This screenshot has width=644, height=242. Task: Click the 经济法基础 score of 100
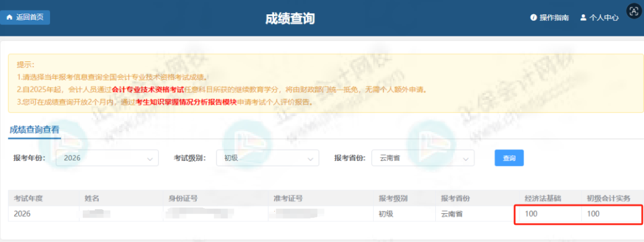[x=530, y=214]
